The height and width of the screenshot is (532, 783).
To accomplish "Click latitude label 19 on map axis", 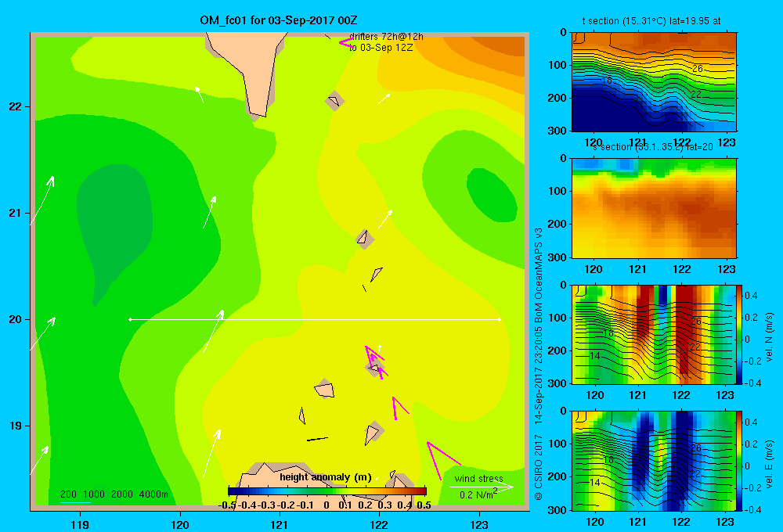I will 15,426.
